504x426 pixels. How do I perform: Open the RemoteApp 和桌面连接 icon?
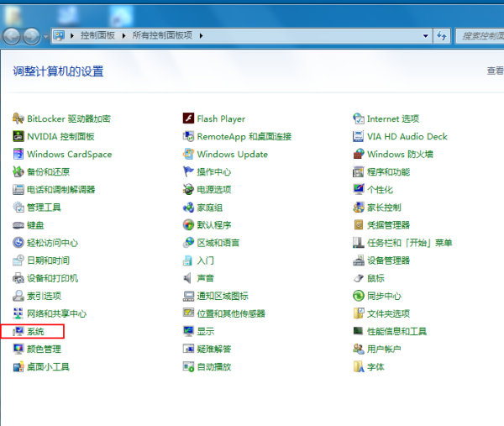[x=188, y=136]
